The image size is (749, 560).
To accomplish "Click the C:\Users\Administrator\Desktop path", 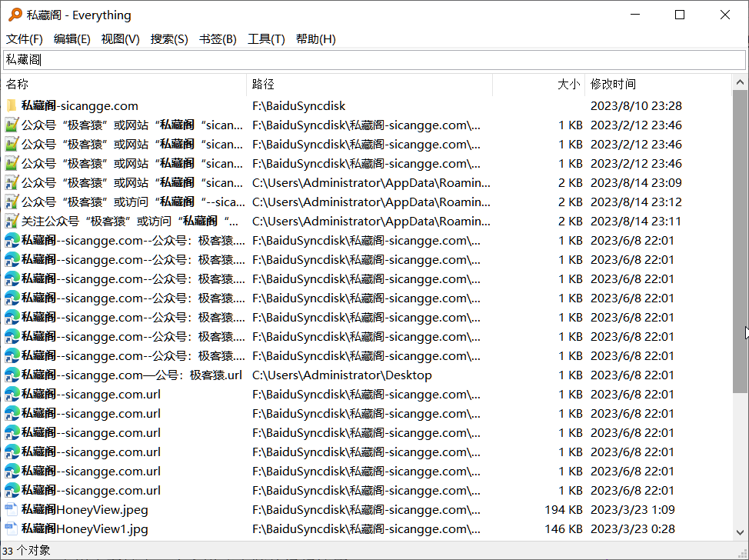I will 342,375.
